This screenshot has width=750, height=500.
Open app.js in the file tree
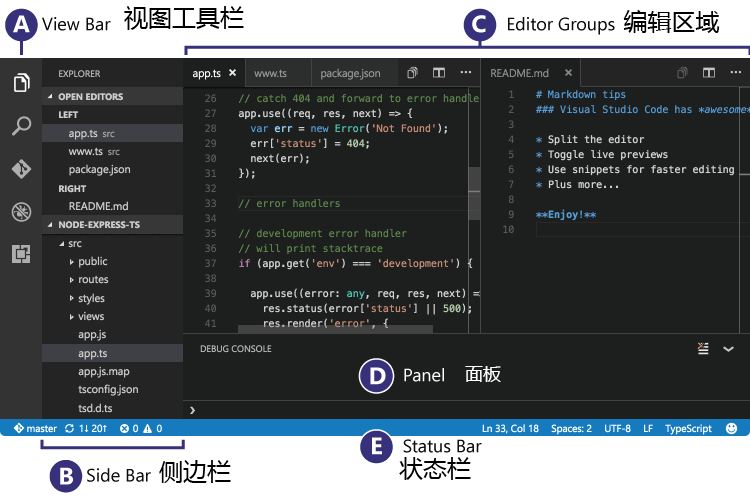pyautogui.click(x=112, y=334)
